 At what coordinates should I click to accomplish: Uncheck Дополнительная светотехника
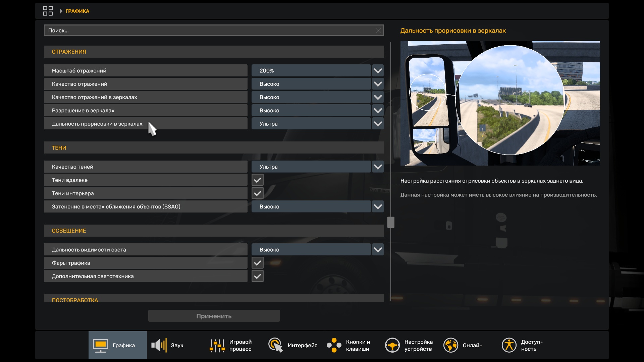257,276
